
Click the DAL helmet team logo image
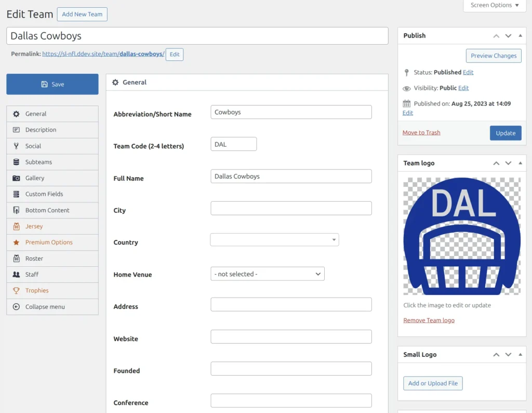[462, 236]
